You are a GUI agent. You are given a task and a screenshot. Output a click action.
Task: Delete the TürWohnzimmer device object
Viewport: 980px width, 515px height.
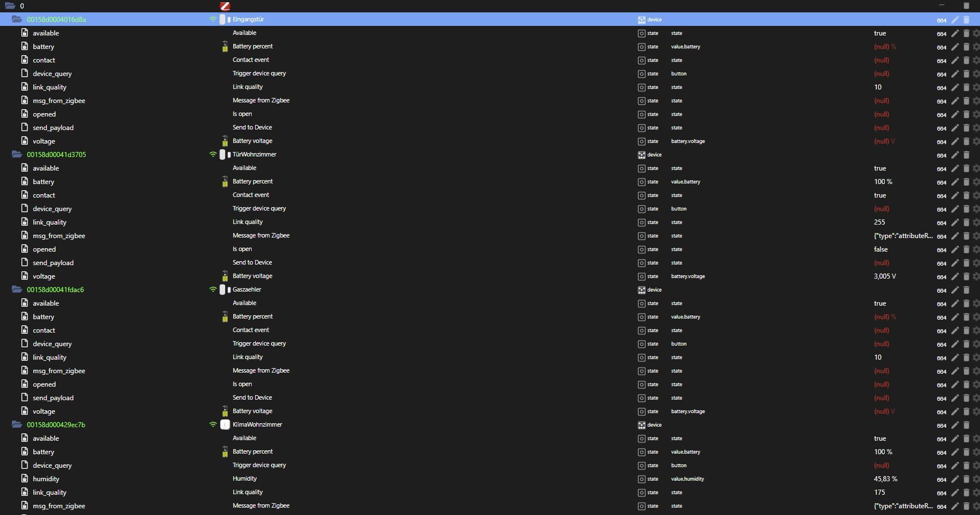[966, 155]
